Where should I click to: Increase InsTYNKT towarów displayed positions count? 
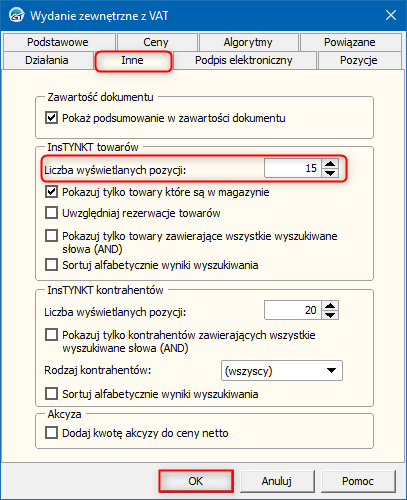coord(330,164)
